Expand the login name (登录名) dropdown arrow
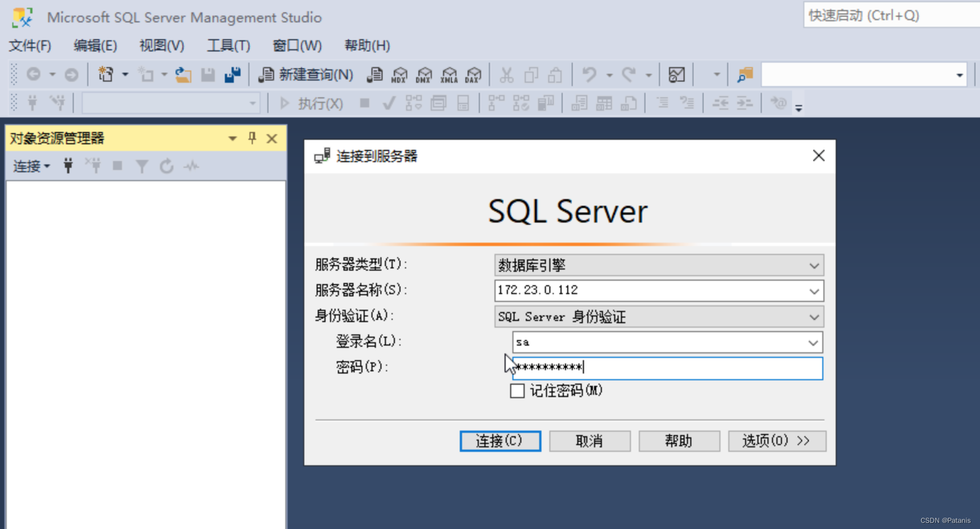This screenshot has width=980, height=529. point(813,343)
